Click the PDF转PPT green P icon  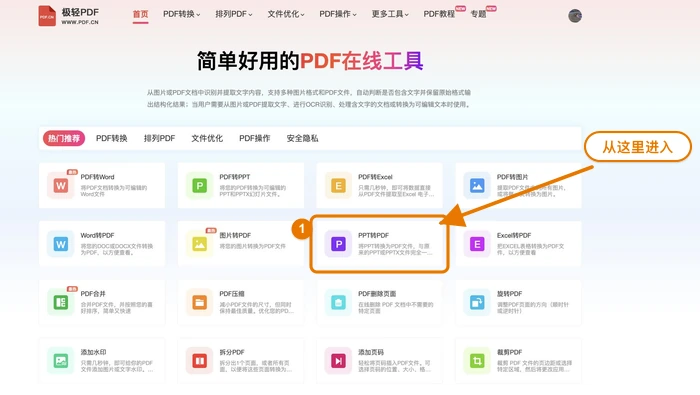pyautogui.click(x=200, y=185)
